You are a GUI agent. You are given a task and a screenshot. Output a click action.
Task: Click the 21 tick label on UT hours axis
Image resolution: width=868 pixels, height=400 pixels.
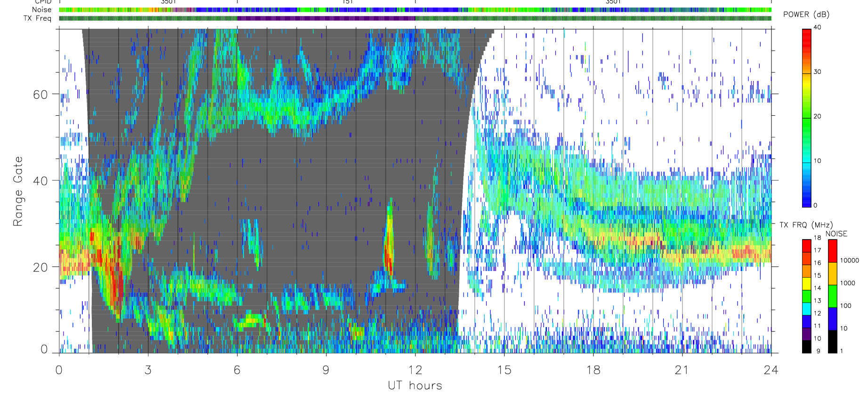tap(682, 370)
